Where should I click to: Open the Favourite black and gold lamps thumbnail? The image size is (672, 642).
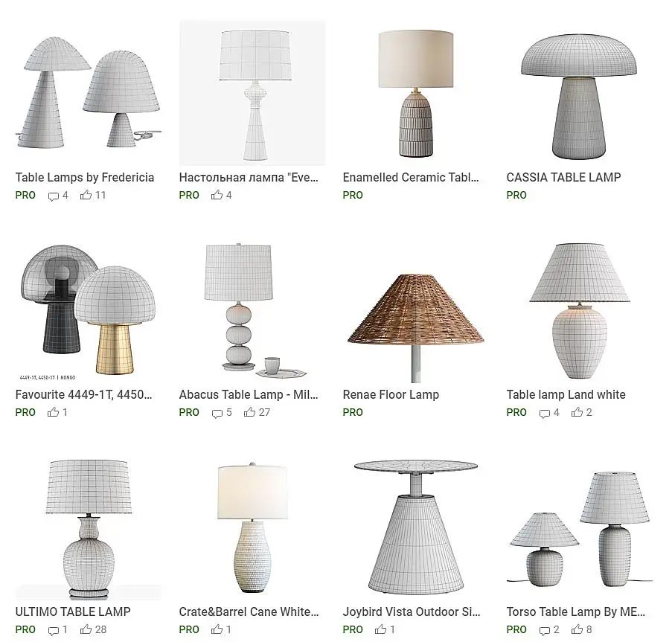89,310
